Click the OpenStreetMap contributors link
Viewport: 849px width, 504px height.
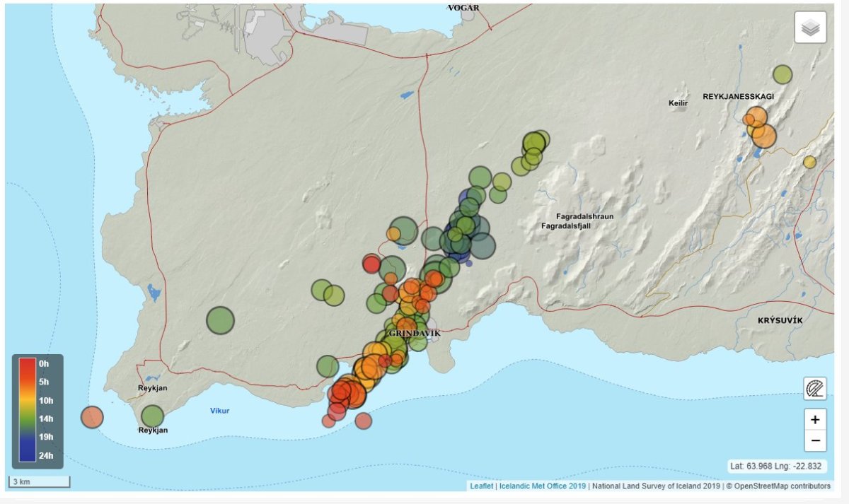[783, 486]
